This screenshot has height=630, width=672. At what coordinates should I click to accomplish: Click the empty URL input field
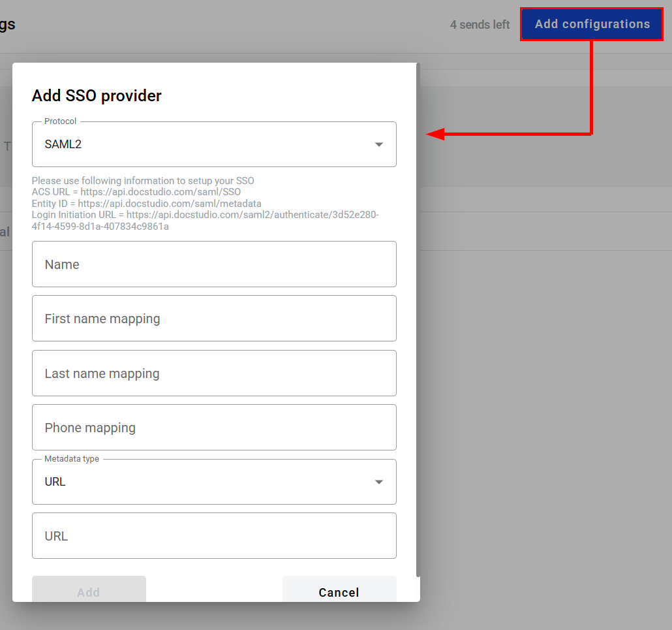point(214,536)
